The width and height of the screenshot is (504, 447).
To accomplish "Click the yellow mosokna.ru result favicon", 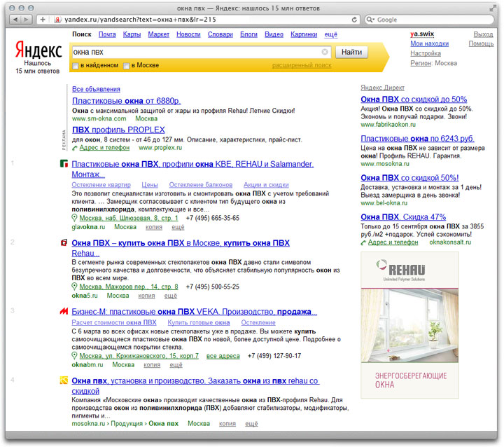I will point(64,381).
